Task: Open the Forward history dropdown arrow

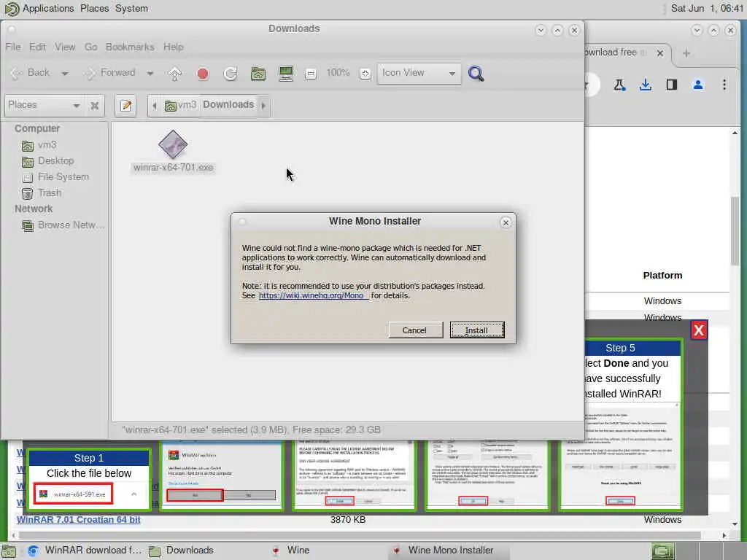Action: point(150,74)
